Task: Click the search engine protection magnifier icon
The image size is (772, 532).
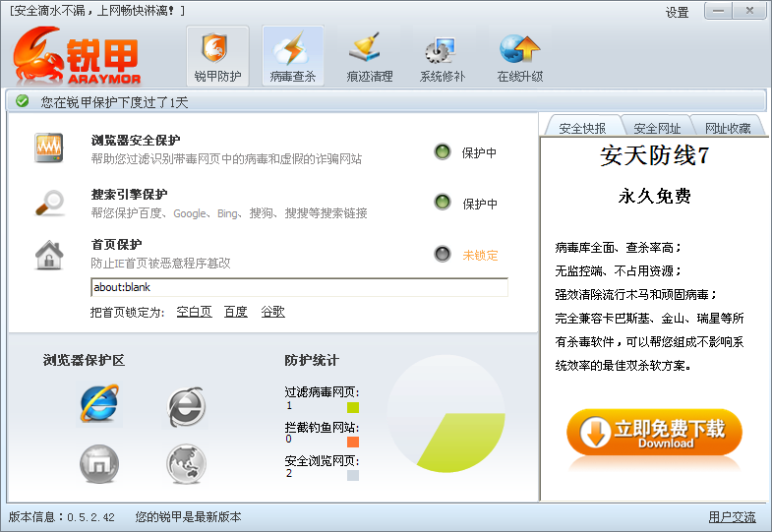Action: click(x=50, y=203)
